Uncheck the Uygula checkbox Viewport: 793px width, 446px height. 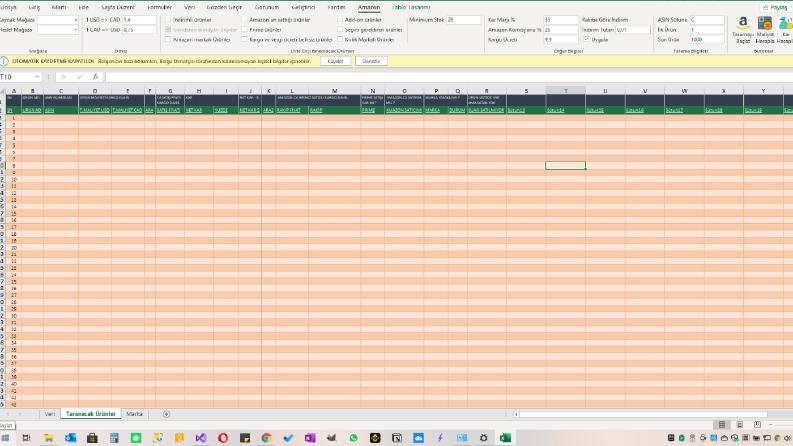click(x=587, y=39)
